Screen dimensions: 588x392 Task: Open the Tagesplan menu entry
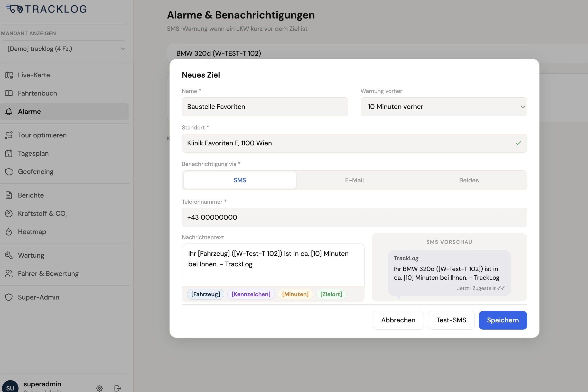[64, 153]
